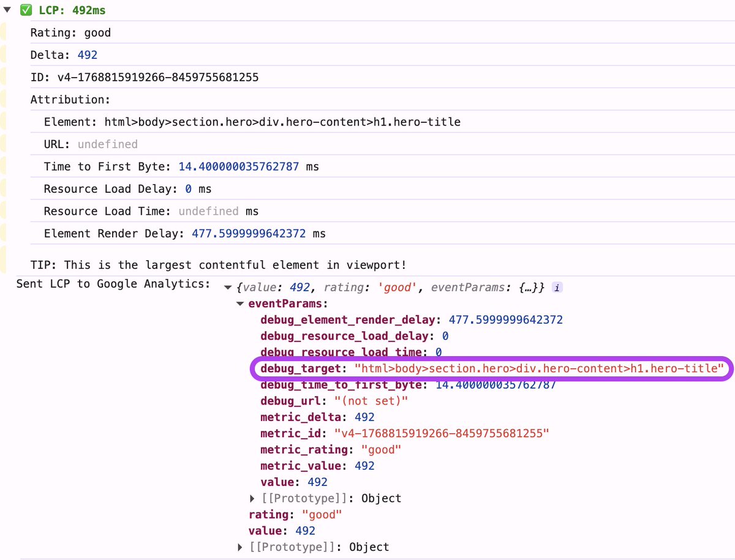This screenshot has height=560, width=735.
Task: Click Element path html>body>section.hero line
Action: click(252, 122)
